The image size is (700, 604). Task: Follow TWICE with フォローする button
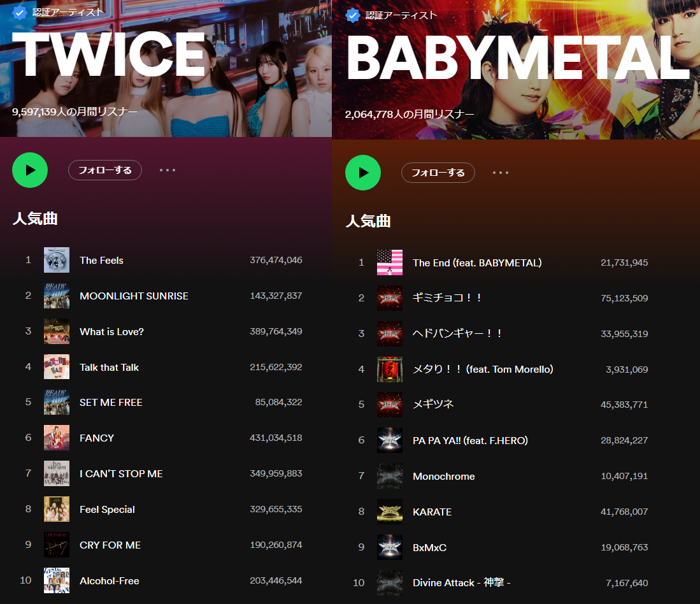[105, 170]
